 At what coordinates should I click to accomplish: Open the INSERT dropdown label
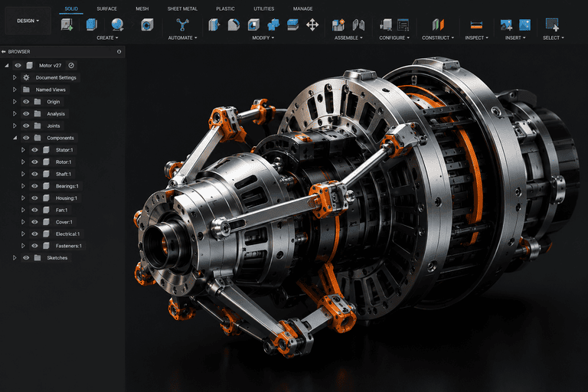pyautogui.click(x=515, y=38)
